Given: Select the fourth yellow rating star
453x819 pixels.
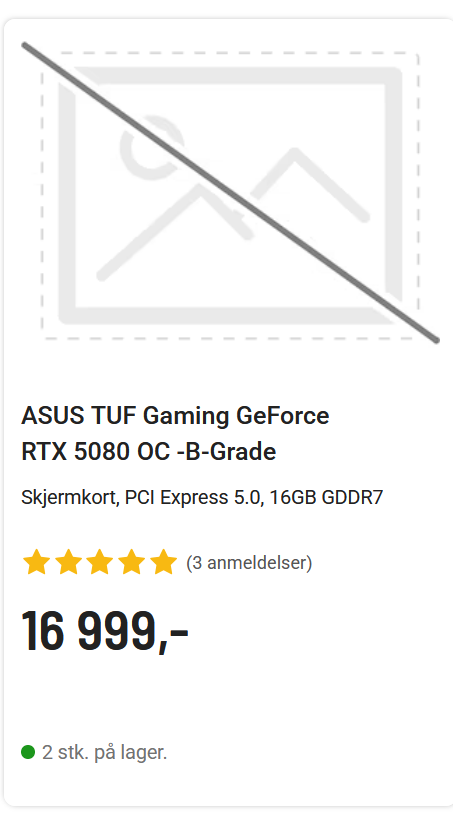Looking at the screenshot, I should coord(132,563).
